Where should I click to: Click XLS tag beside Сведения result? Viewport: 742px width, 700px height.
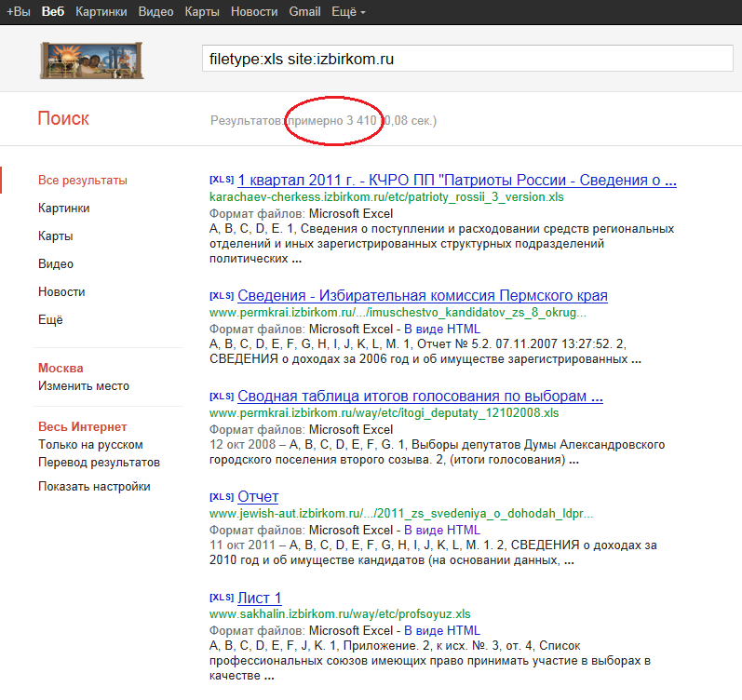pos(222,295)
